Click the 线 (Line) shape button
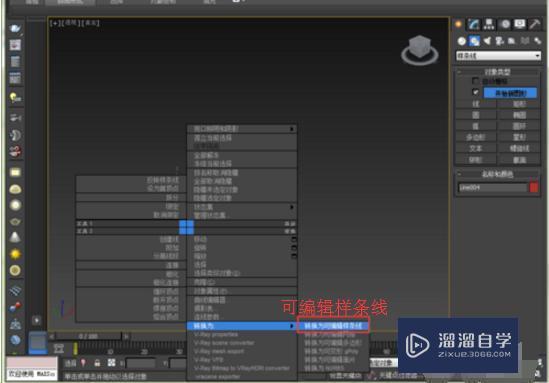Viewport: 549px width, 383px height. click(475, 104)
